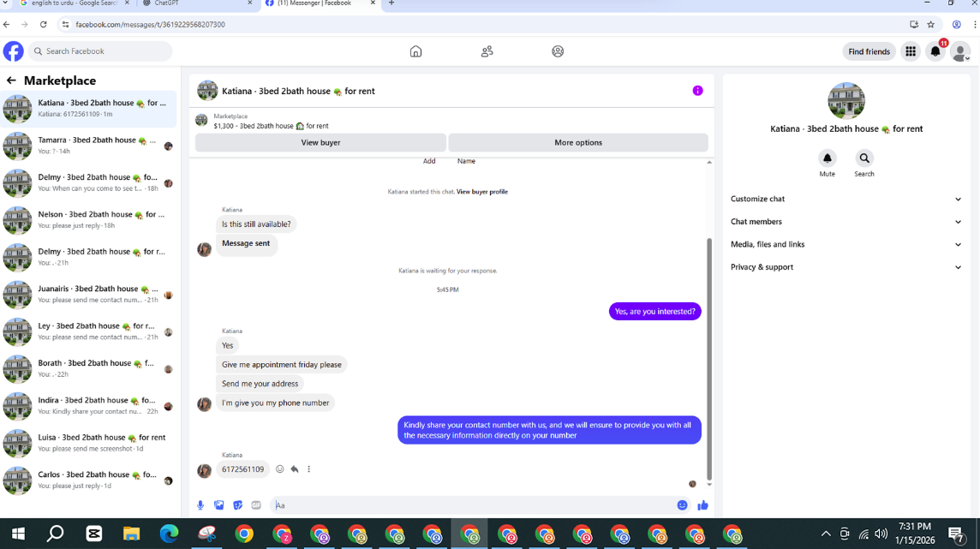Click the Facebook logo icon
Viewport: 980px width, 549px height.
13,51
